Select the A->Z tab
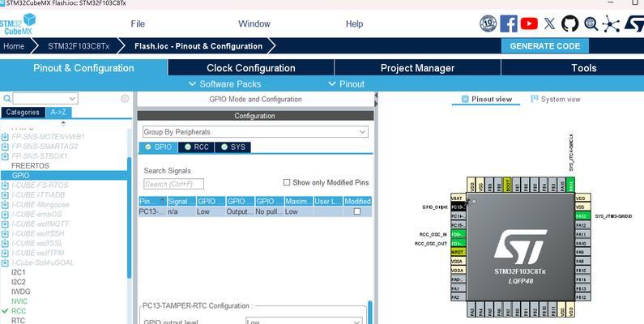This screenshot has height=324, width=644. [59, 112]
